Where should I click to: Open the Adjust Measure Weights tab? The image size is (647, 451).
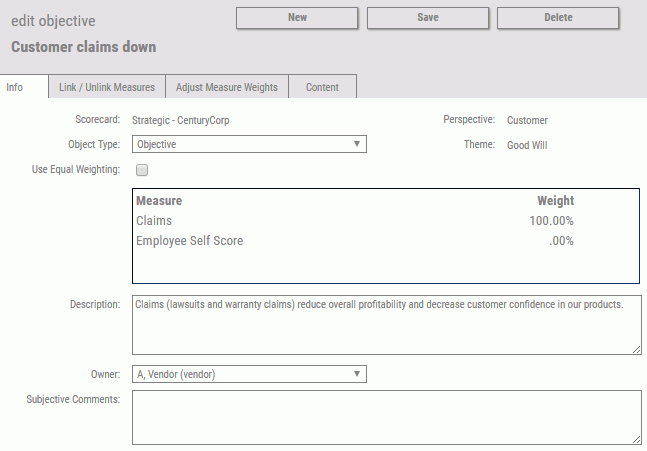(x=227, y=87)
